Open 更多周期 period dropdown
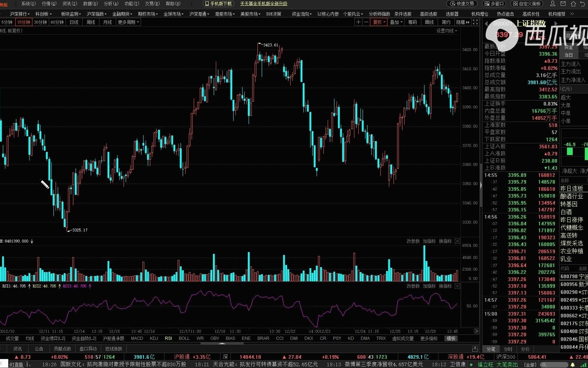The image size is (588, 368). click(128, 22)
